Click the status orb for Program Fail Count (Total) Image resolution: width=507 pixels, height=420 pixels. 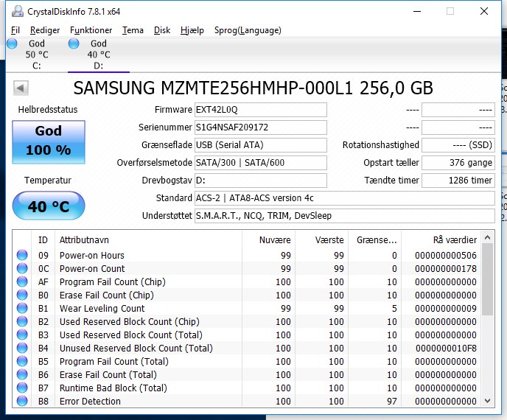pos(22,361)
